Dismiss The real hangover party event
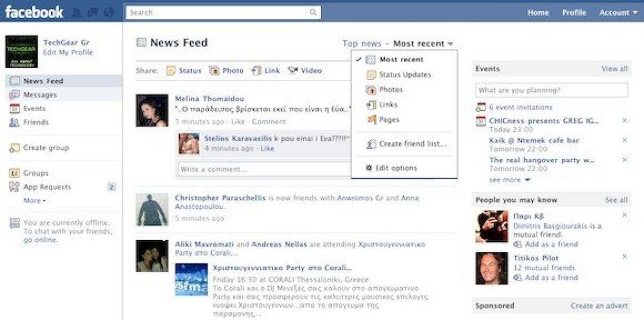Viewport: 644px width, 320px height. click(625, 160)
